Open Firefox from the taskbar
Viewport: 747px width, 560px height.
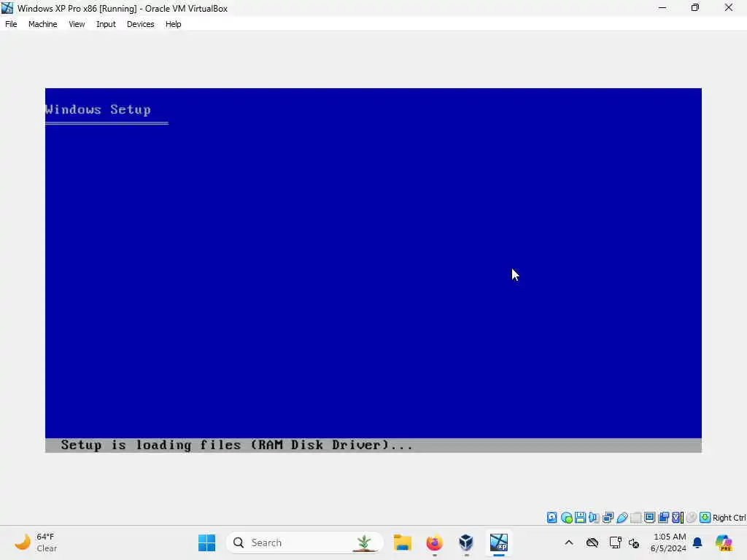point(435,542)
